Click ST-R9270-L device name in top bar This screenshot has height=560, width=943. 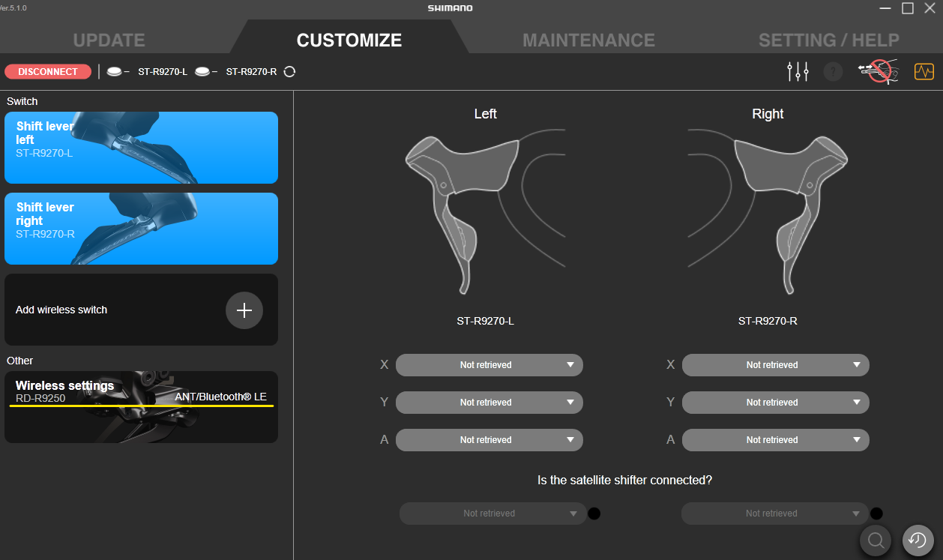click(x=163, y=72)
